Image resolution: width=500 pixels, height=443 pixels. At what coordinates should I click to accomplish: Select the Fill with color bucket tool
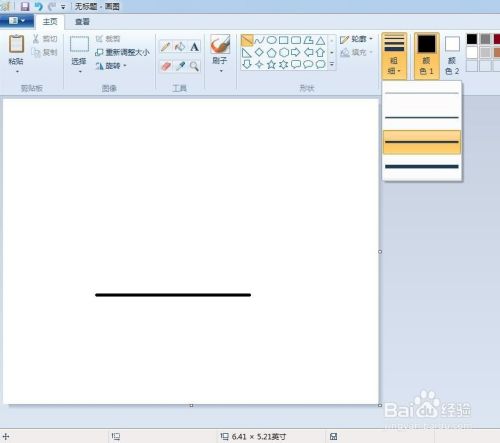click(x=180, y=47)
